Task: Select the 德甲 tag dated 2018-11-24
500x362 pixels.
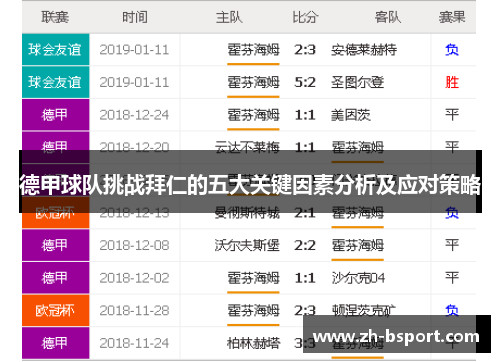Action: (55, 343)
